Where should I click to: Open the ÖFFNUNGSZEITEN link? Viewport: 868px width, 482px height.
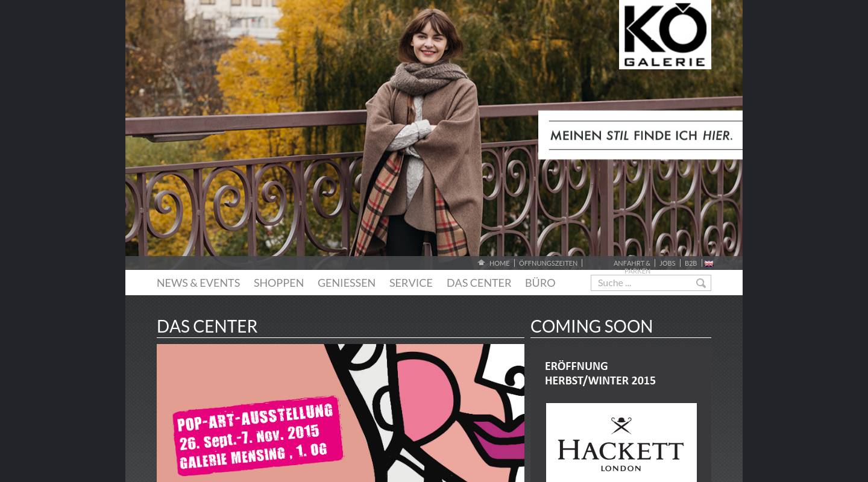pyautogui.click(x=548, y=263)
